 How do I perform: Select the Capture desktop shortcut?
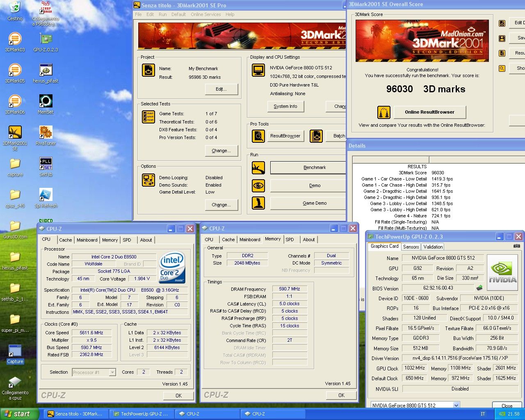click(x=15, y=354)
